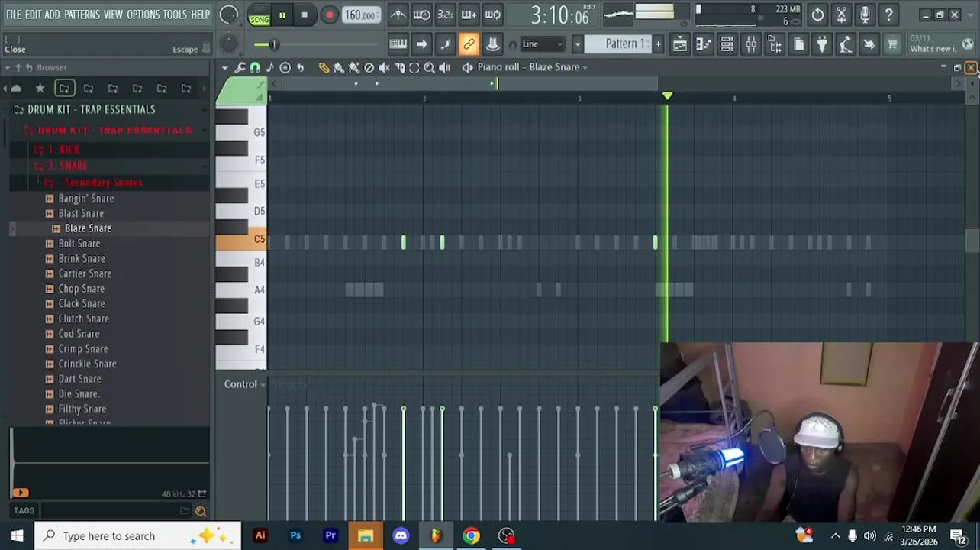Toggle the wait for input button
Screen dimensions: 980x550
(x=421, y=15)
